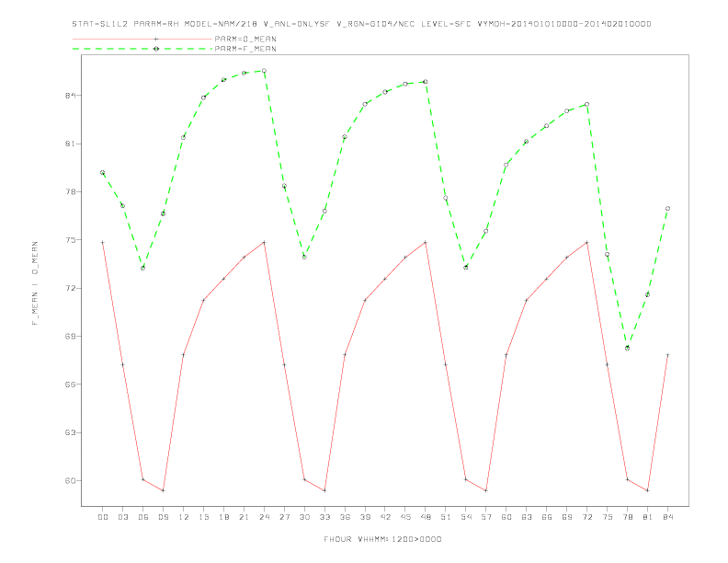This screenshot has width=728, height=563.
Task: Select the green dashed F_MEAN legend line sample
Action: [142, 49]
